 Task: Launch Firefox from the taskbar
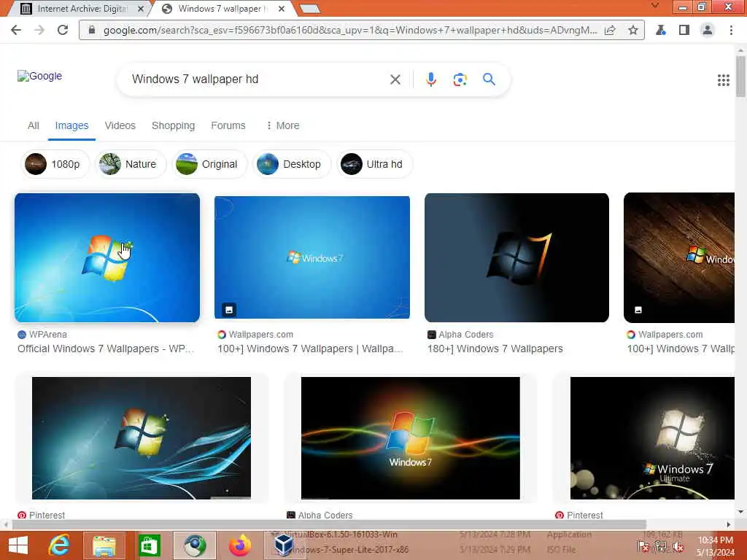click(240, 545)
